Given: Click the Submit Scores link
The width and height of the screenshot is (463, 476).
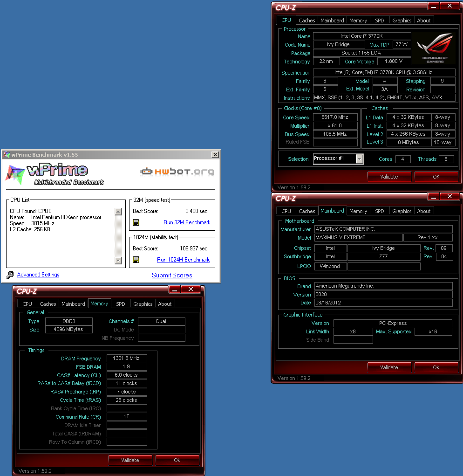Looking at the screenshot, I should (172, 275).
